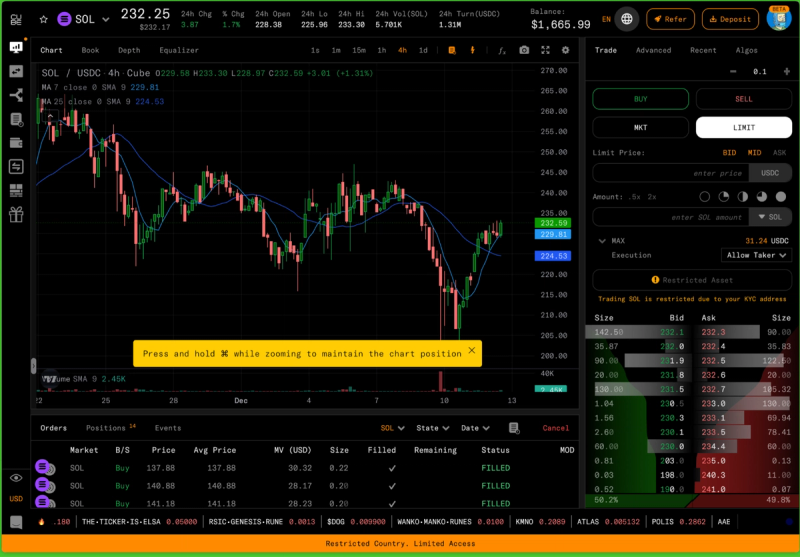Select the SELL side button
This screenshot has height=557, width=800.
744,99
